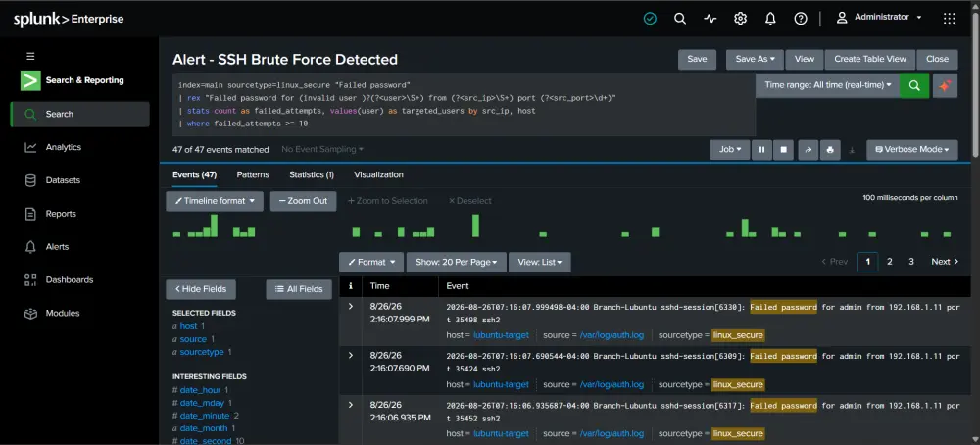Viewport: 980px width, 445px height.
Task: Open the help question mark icon
Action: point(801,19)
